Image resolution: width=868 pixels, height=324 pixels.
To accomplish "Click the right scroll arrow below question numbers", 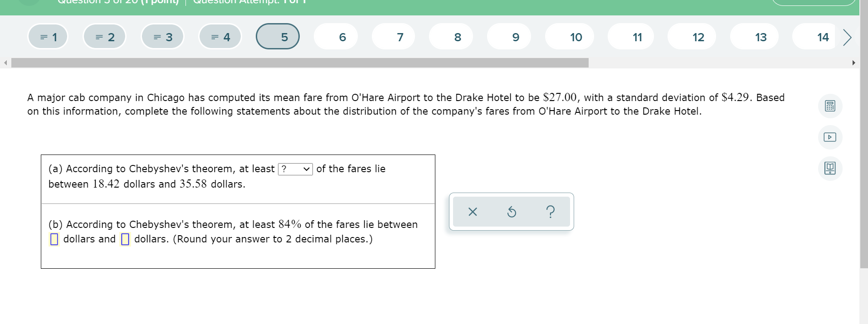I will [854, 62].
